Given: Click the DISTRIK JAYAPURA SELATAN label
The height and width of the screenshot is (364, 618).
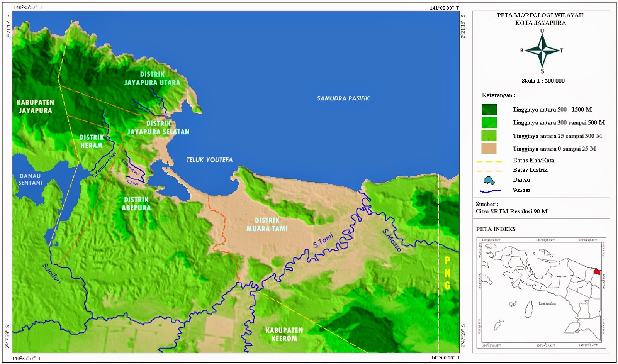Looking at the screenshot, I should coord(158,127).
